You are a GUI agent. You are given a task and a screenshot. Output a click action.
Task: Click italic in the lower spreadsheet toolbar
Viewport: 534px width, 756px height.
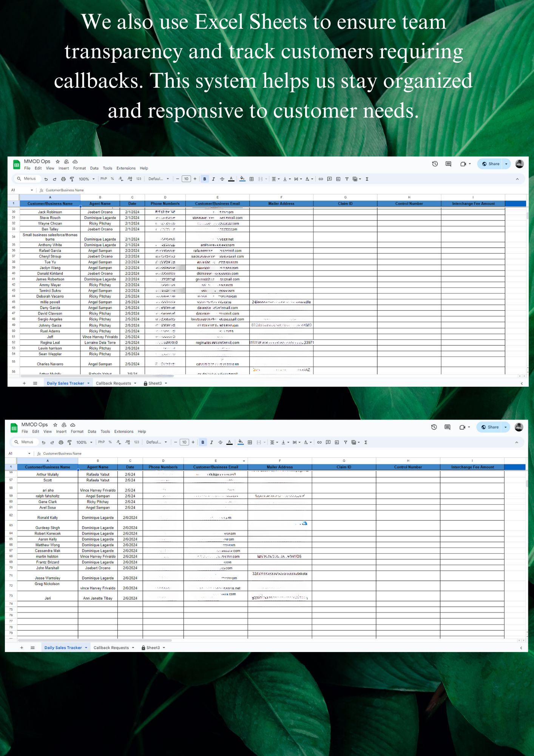211,442
